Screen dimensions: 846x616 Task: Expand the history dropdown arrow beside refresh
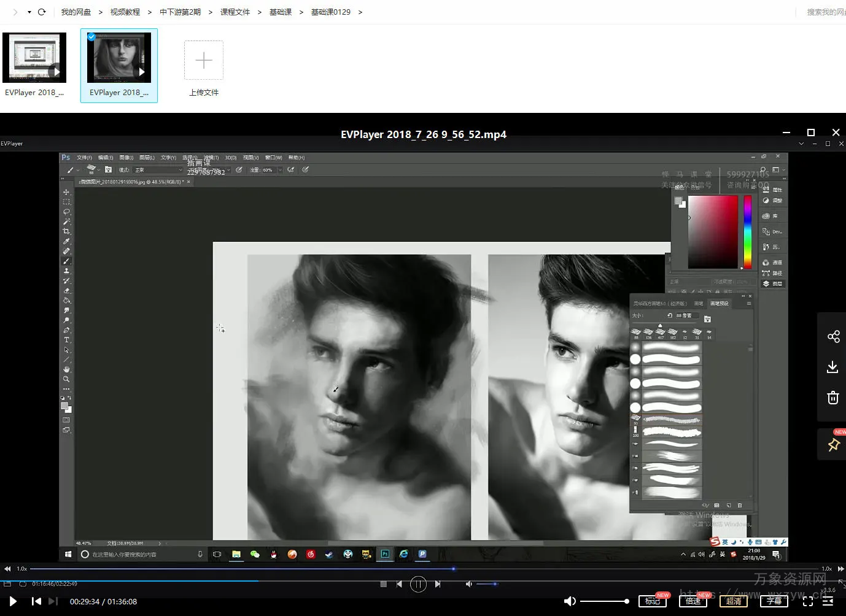pyautogui.click(x=29, y=12)
